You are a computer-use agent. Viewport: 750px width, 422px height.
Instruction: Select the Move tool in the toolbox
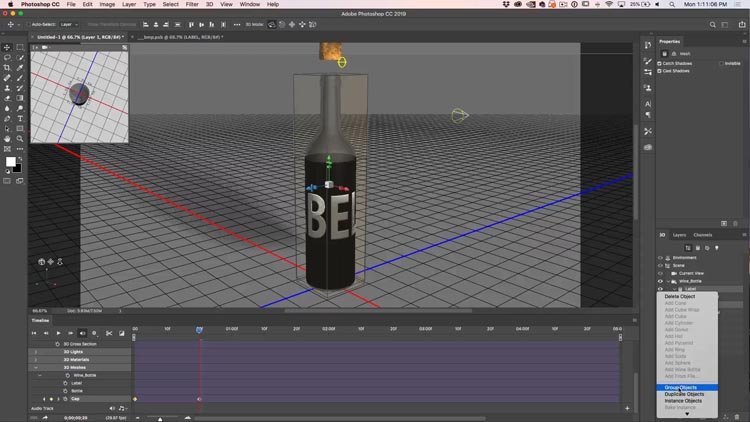7,47
